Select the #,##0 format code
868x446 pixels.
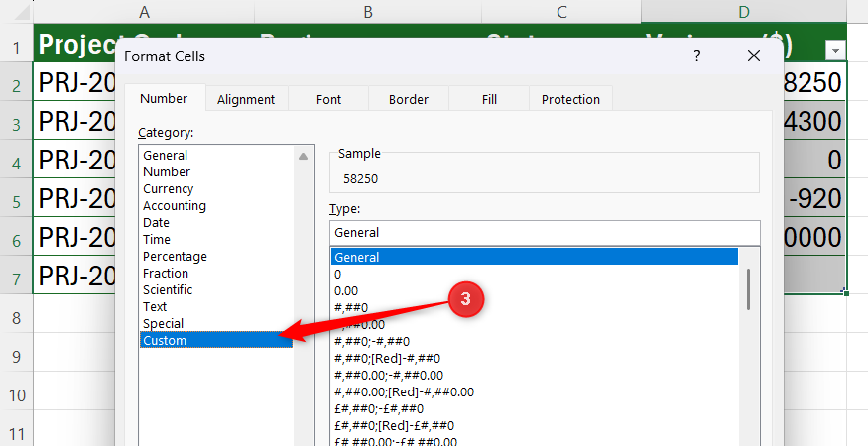tap(535, 307)
